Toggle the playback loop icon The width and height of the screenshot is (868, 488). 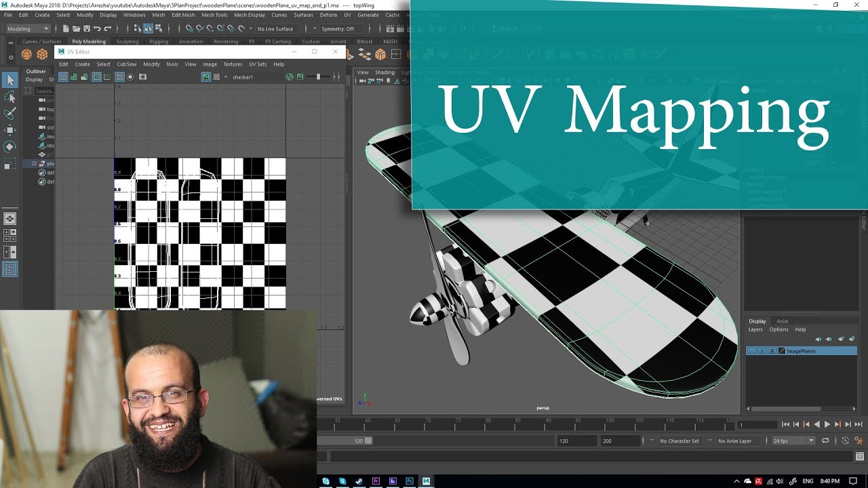825,441
